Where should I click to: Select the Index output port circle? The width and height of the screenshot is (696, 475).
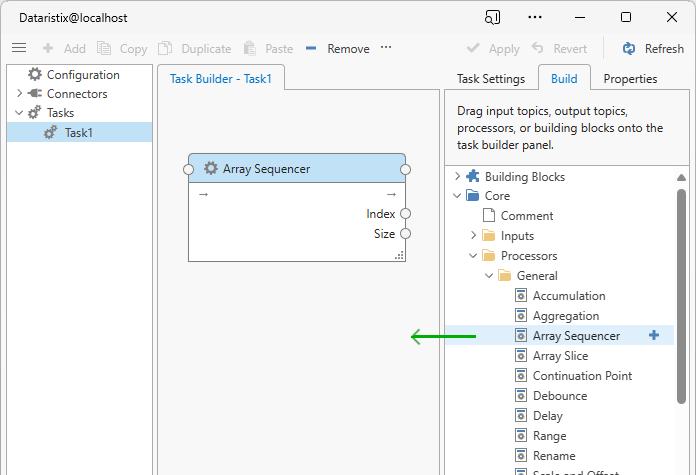405,214
